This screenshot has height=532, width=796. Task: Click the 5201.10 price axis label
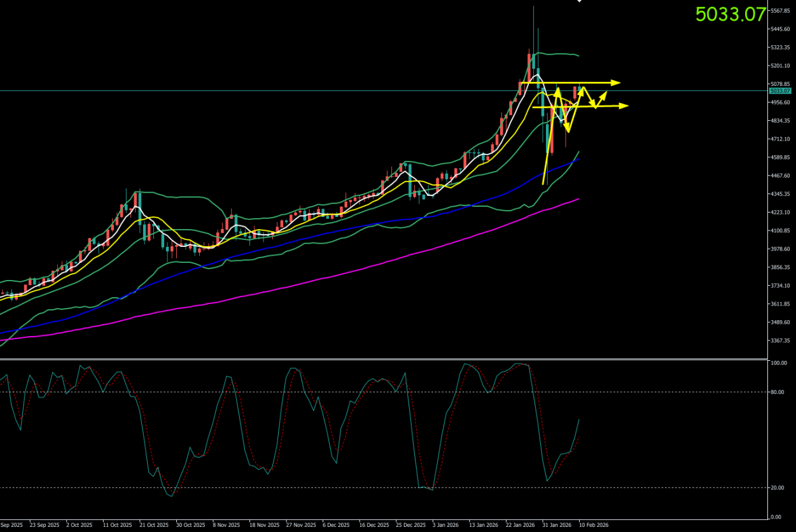(x=781, y=66)
